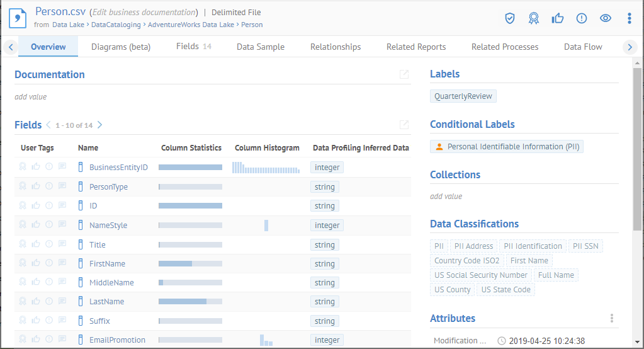Click the ribbon icon on the NameStyle row
Viewport: 644px width, 349px height.
23,225
